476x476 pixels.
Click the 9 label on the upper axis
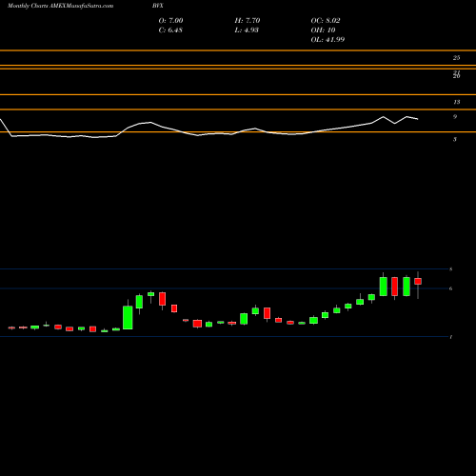[455, 117]
